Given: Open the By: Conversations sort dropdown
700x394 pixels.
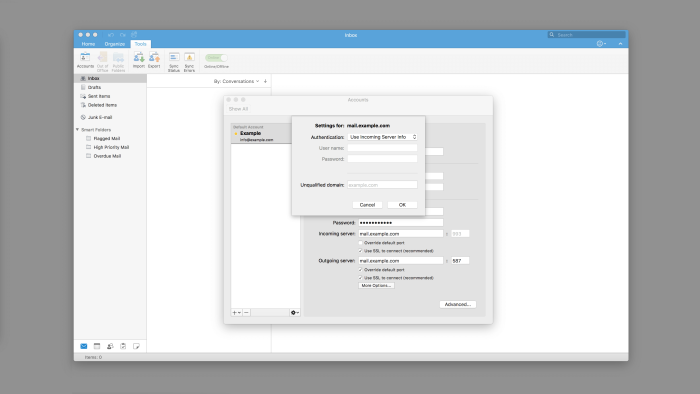Looking at the screenshot, I should click(x=236, y=81).
